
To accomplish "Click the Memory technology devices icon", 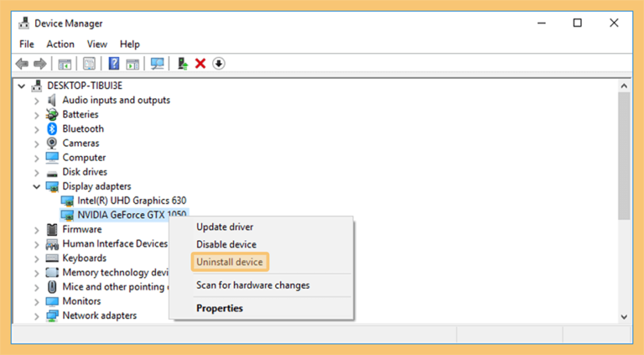I will tap(52, 273).
